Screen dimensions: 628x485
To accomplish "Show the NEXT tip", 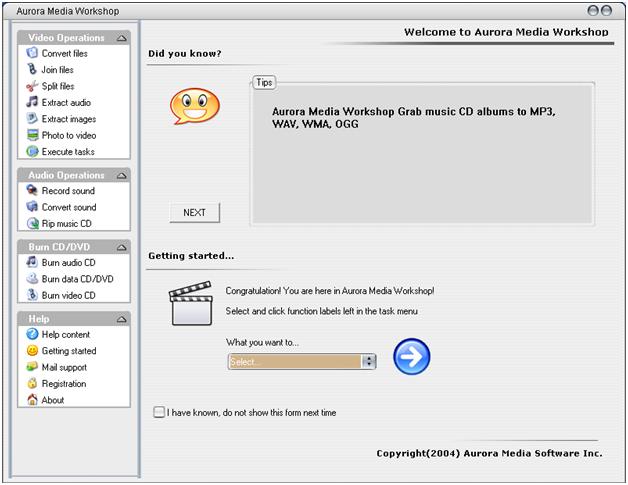I will pos(195,213).
